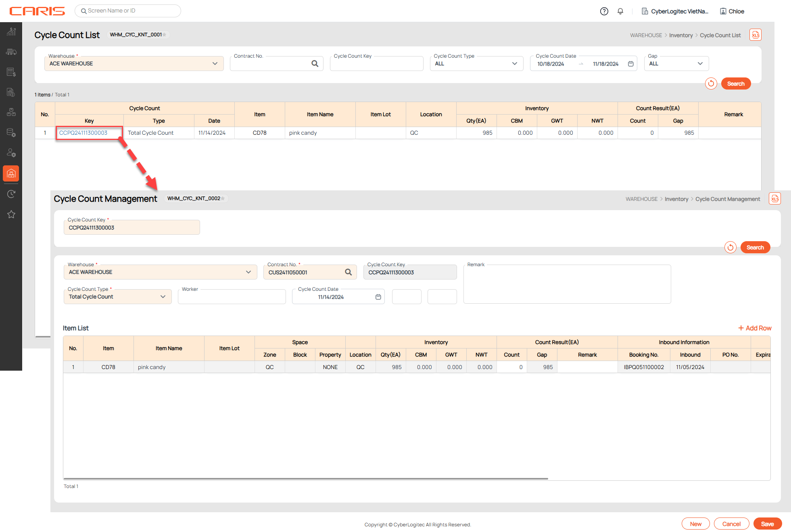Favorite the WHM_CYC_KNT_0001 screen star

click(165, 35)
